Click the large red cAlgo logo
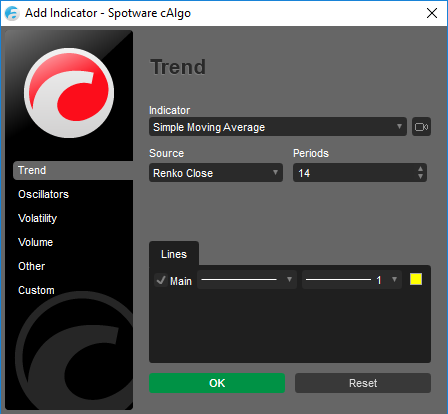The height and width of the screenshot is (414, 448). coord(69,93)
